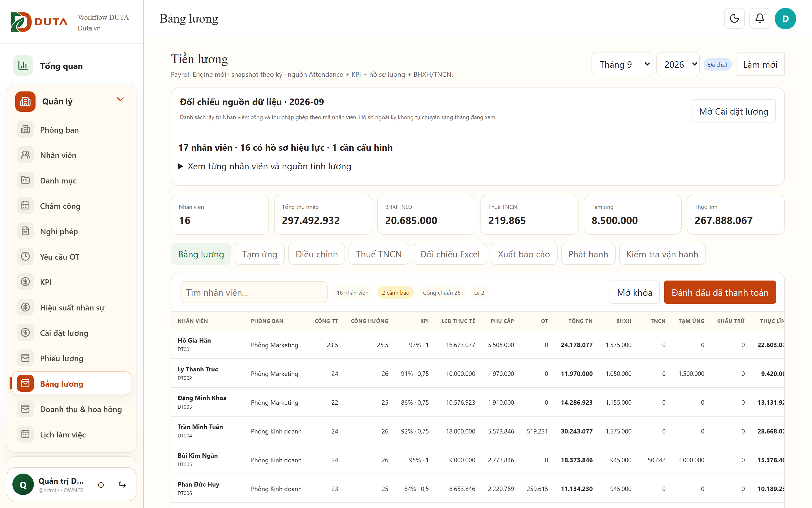Switch to Xuất báo cáo tab
The width and height of the screenshot is (812, 508).
[x=524, y=254]
